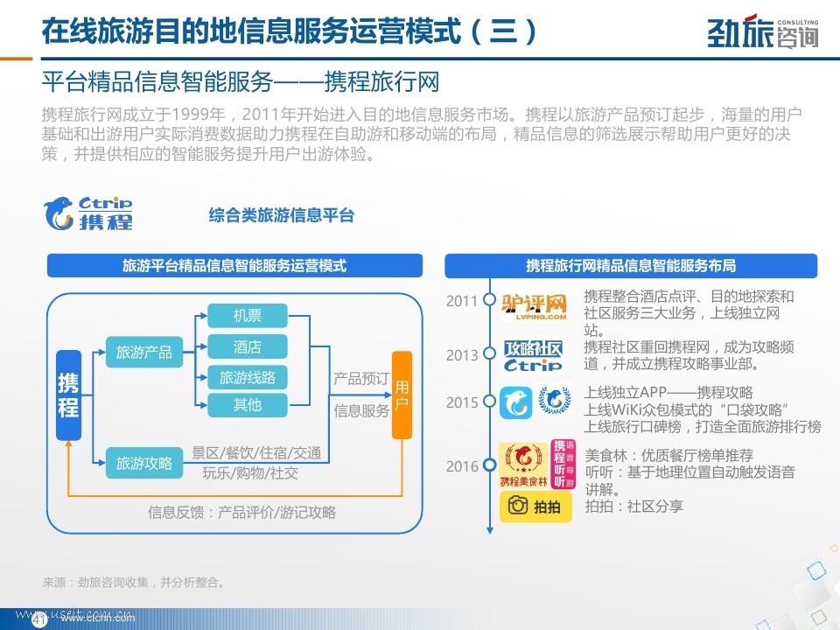Select the 信息服务 label
The width and height of the screenshot is (840, 630).
(x=361, y=411)
